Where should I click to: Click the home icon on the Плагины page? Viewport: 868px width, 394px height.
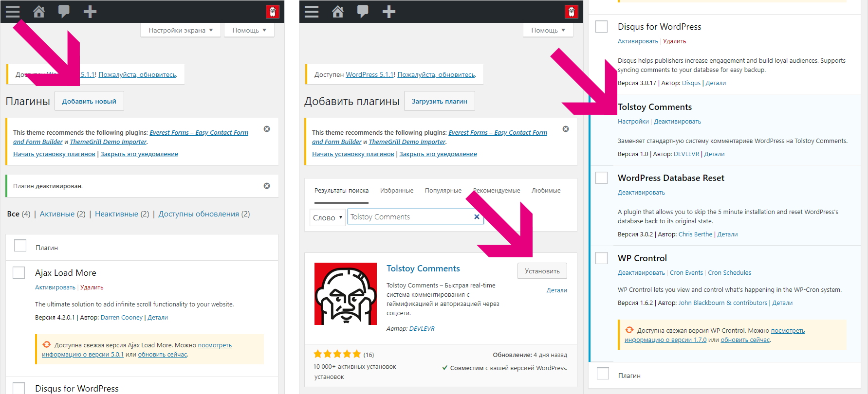39,12
